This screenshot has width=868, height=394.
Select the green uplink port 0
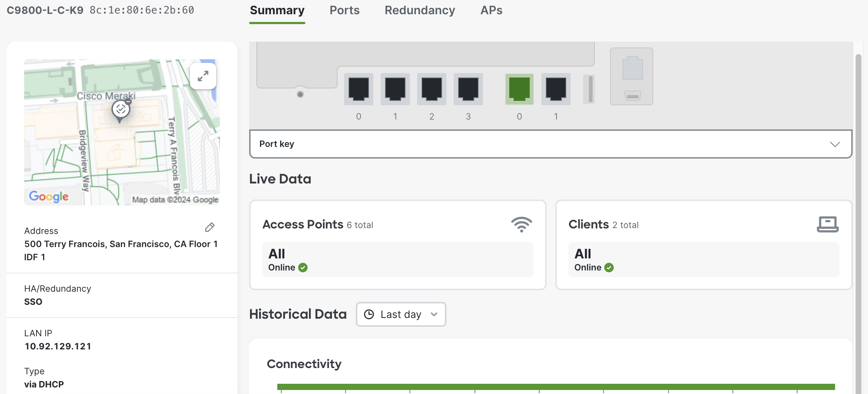tap(519, 89)
